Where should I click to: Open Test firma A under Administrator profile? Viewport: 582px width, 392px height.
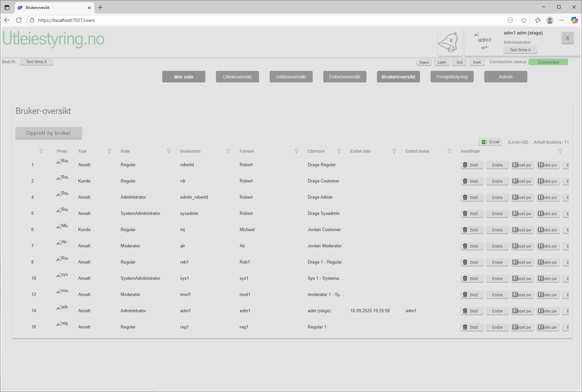click(x=520, y=50)
